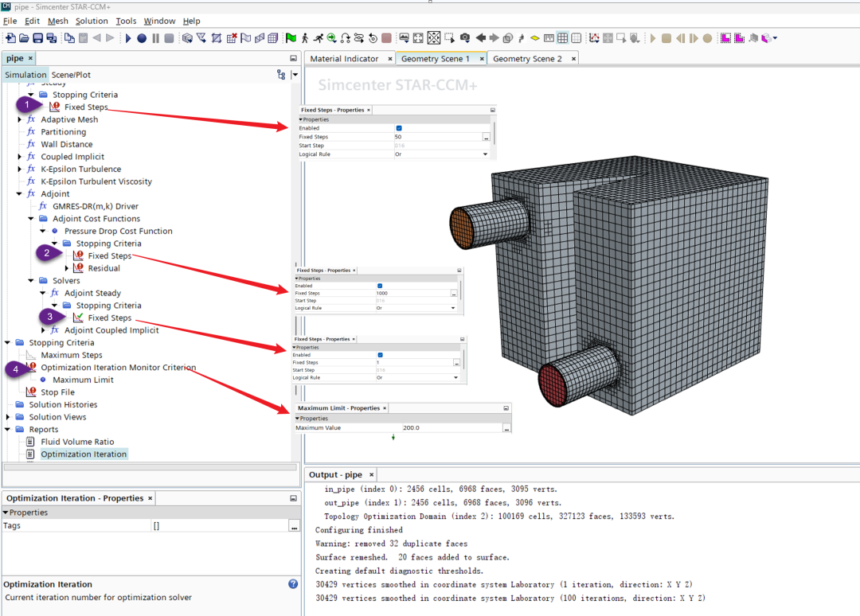The image size is (860, 616).
Task: Switch to the Scene/Plot tab
Action: [71, 75]
